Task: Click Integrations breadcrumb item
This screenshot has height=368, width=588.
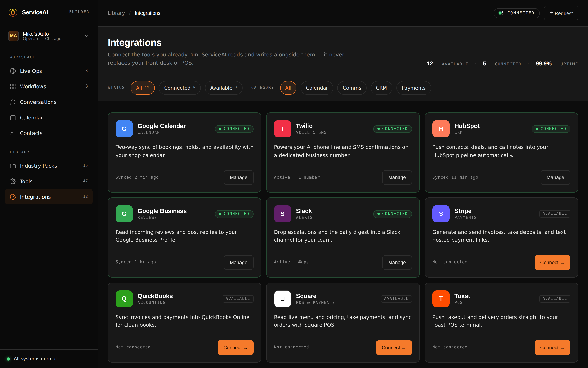Action: pyautogui.click(x=147, y=13)
